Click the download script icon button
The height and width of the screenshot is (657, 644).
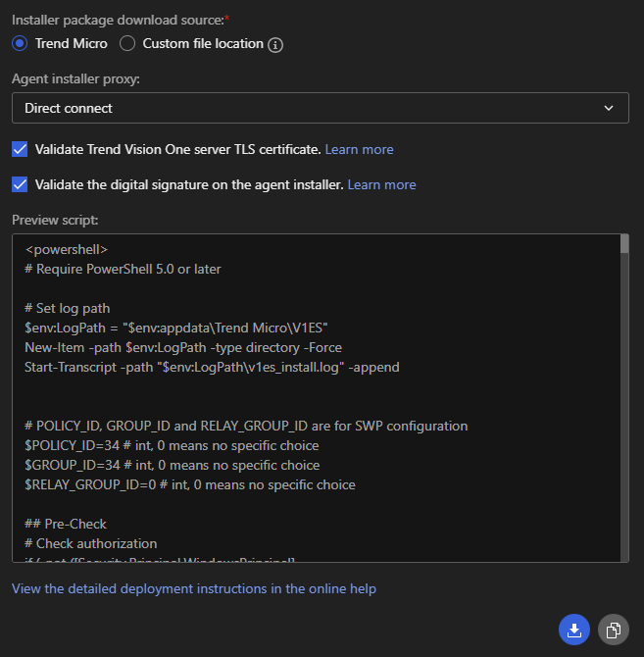(574, 631)
